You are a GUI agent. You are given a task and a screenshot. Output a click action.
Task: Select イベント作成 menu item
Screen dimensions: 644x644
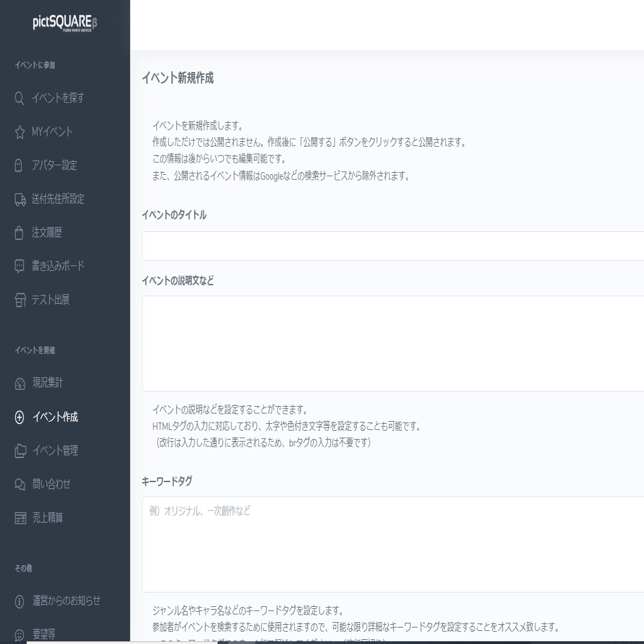click(x=55, y=417)
